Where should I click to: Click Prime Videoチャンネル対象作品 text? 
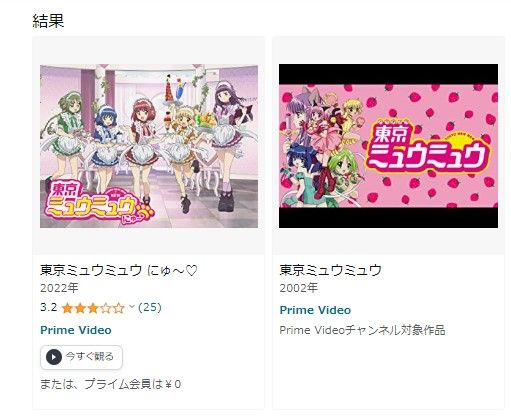362,330
